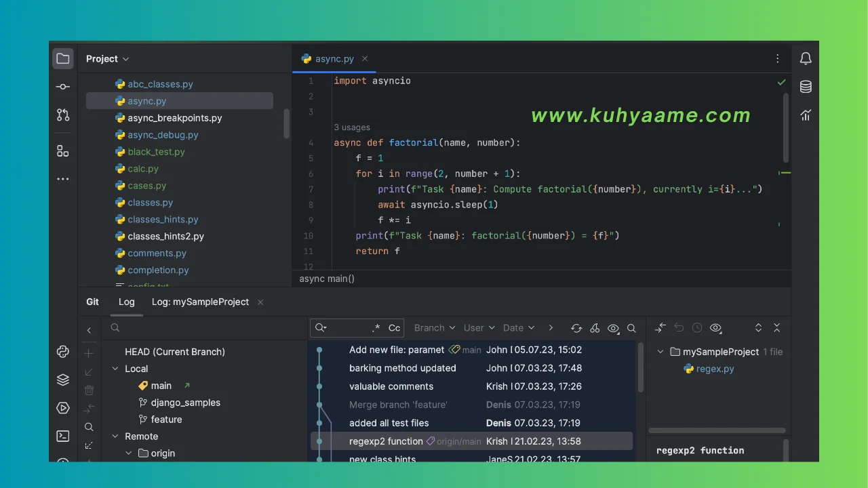This screenshot has height=488, width=868.
Task: Collapse the Remote branches node
Action: (115, 436)
